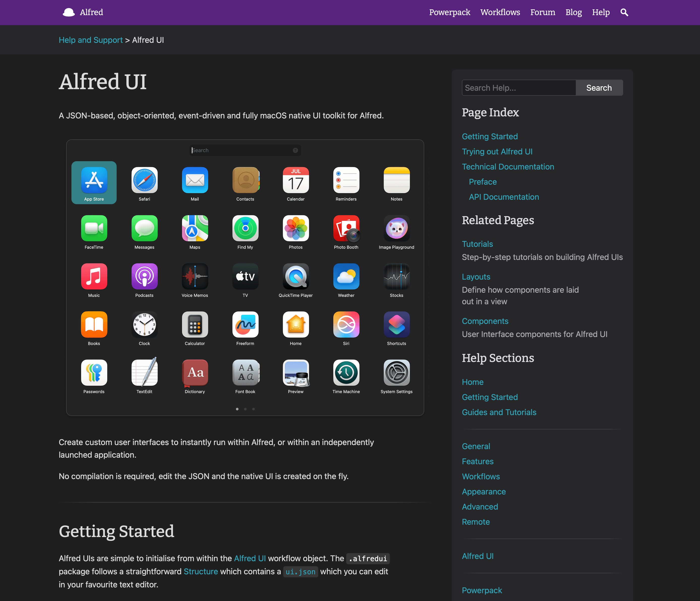Click the Alfred hat logo
700x601 pixels.
click(69, 13)
